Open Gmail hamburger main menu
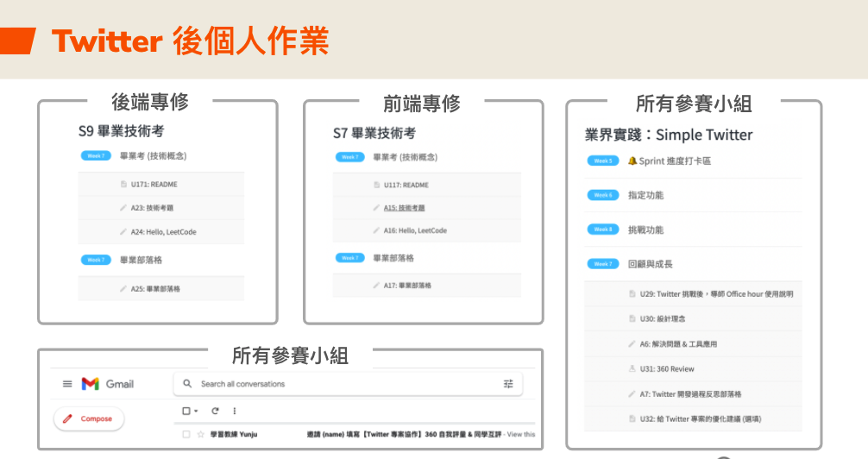868x459 pixels. 67,384
